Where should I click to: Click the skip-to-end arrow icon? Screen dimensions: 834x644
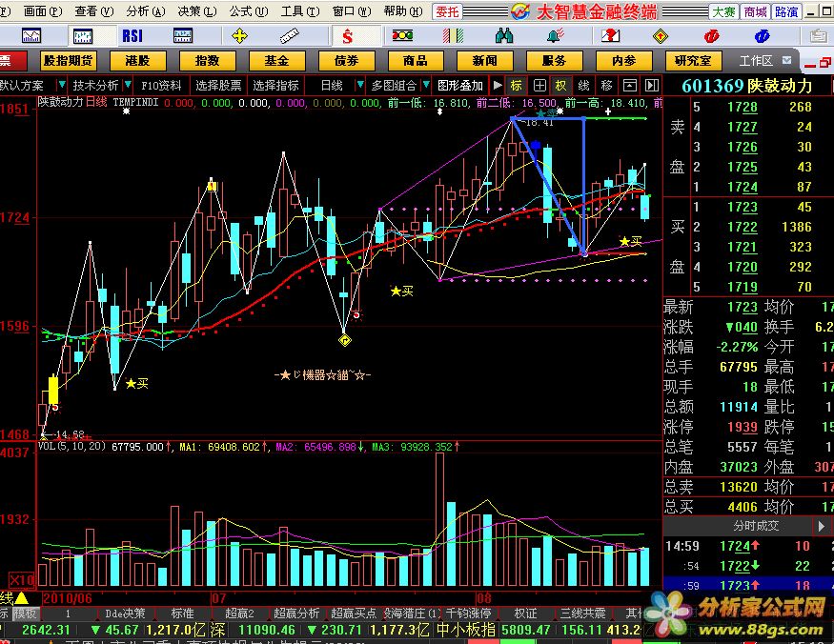click(x=652, y=85)
